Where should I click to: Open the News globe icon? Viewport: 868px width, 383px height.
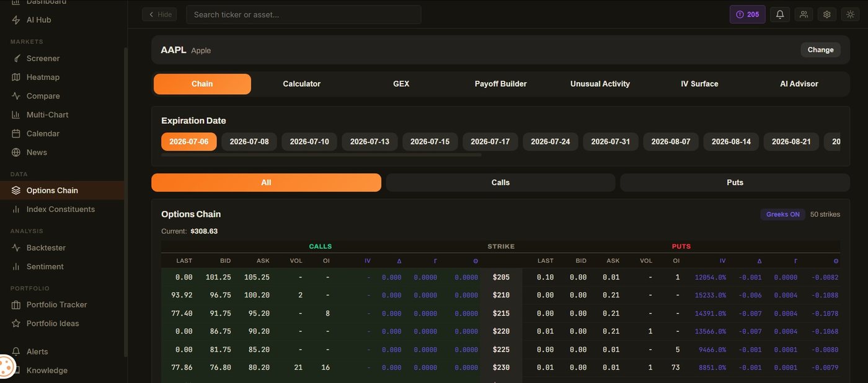pyautogui.click(x=16, y=152)
